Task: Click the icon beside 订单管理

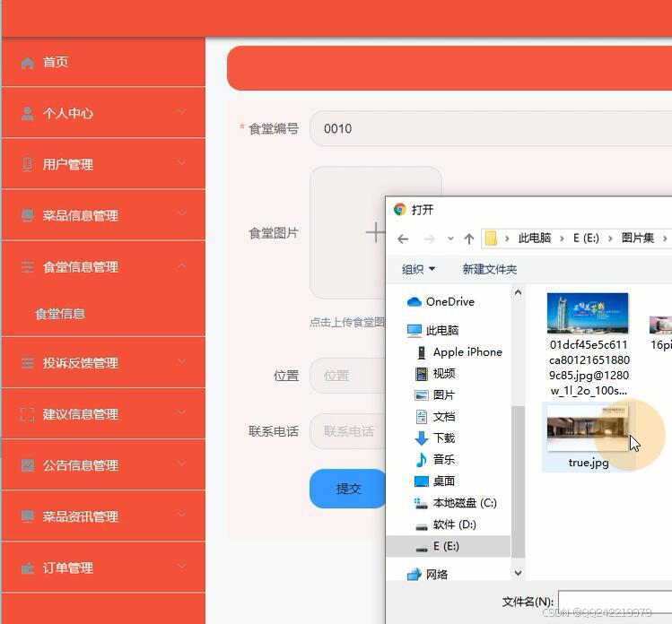Action: (28, 568)
